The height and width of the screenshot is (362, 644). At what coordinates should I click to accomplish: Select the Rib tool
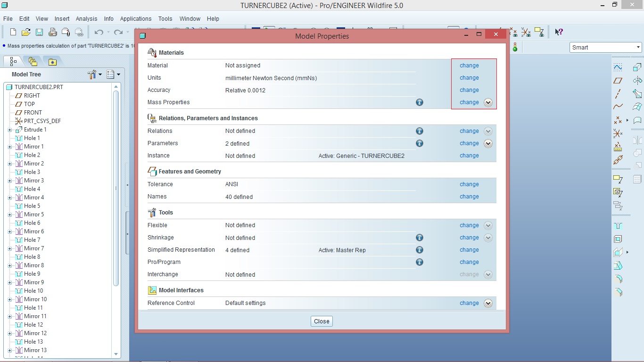coord(618,252)
